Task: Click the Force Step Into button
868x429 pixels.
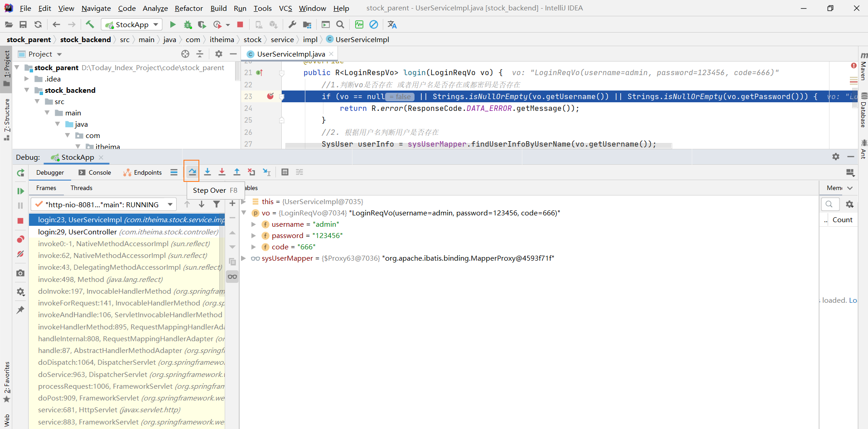Action: [222, 172]
